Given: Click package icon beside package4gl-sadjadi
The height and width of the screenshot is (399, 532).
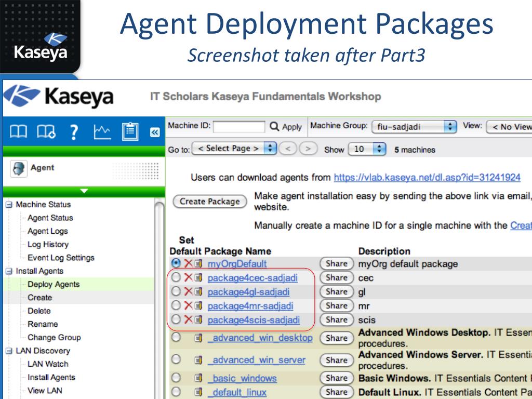Looking at the screenshot, I should click(198, 291).
